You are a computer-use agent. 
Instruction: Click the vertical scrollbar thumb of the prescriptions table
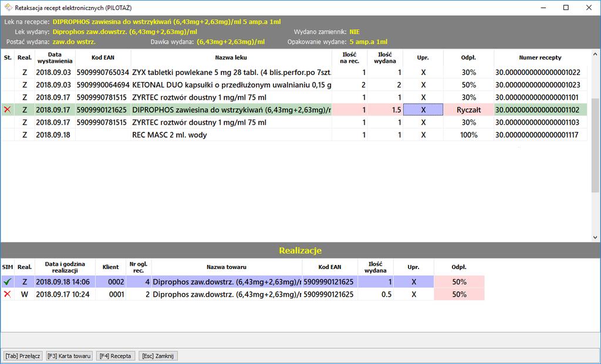[595, 145]
